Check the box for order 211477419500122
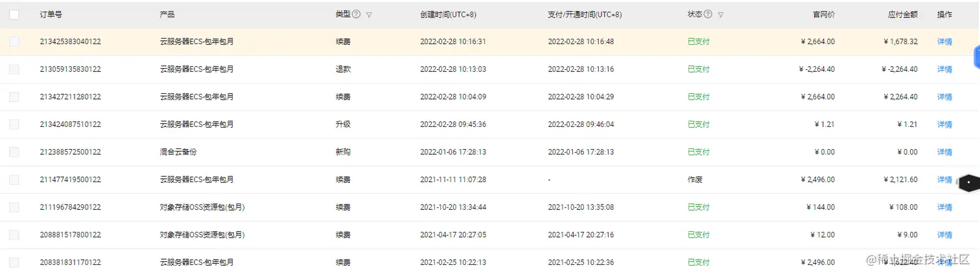The image size is (980, 276). pos(14,179)
